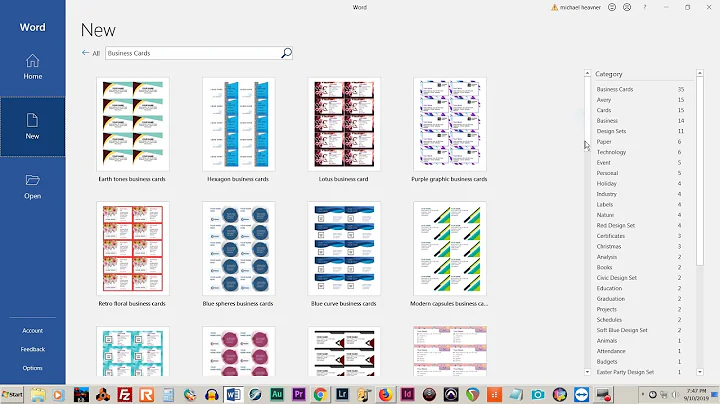Screen dimensions: 720x404
Task: Open the Home page in Word sidebar
Action: point(33,67)
